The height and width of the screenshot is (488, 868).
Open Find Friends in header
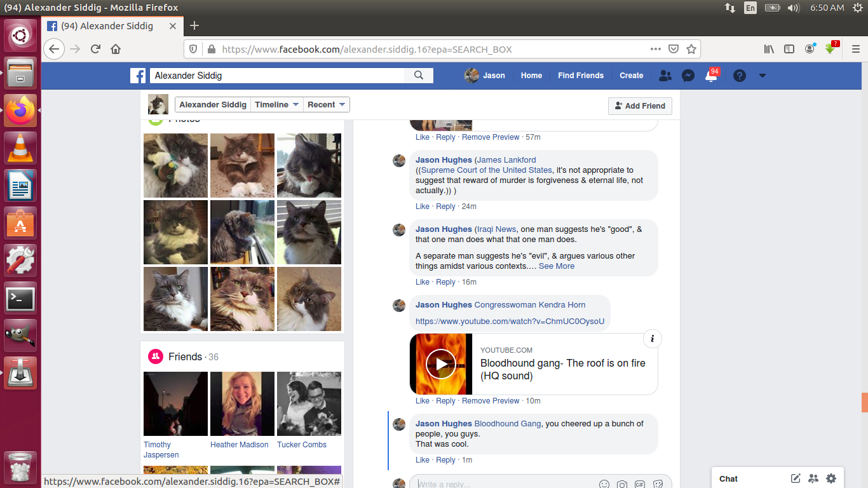(x=581, y=76)
